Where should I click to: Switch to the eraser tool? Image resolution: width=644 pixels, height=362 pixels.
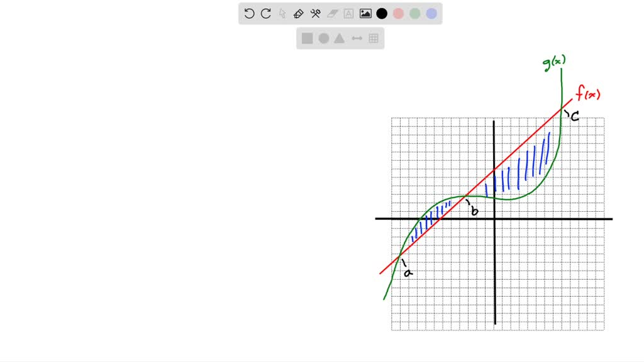click(331, 13)
